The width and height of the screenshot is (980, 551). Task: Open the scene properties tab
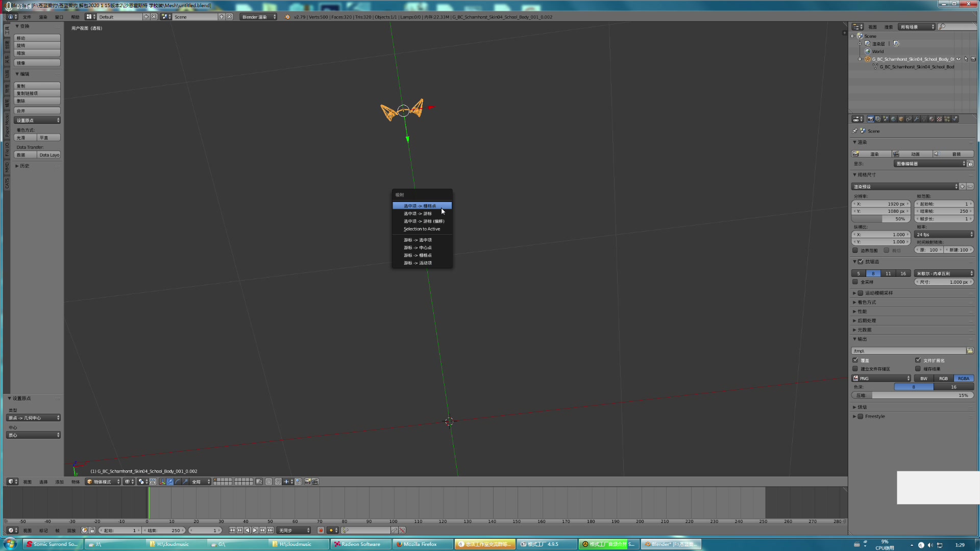886,119
